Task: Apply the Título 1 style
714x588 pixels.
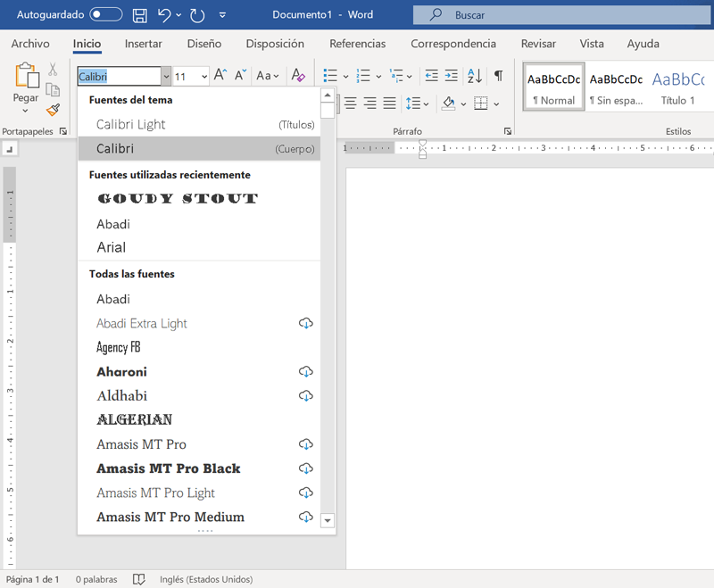Action: (678, 87)
